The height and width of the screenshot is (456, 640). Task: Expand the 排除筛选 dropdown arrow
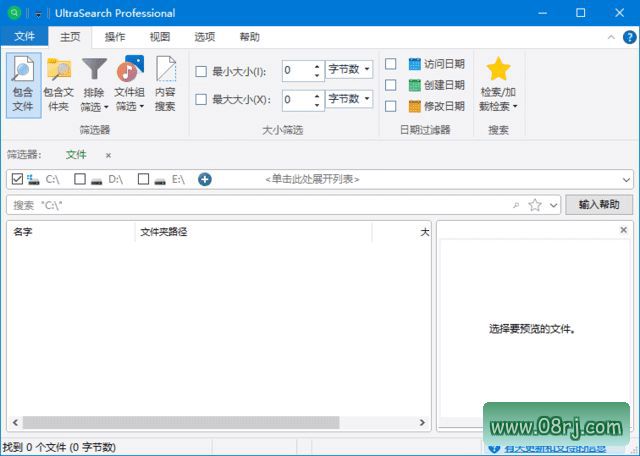coord(106,107)
